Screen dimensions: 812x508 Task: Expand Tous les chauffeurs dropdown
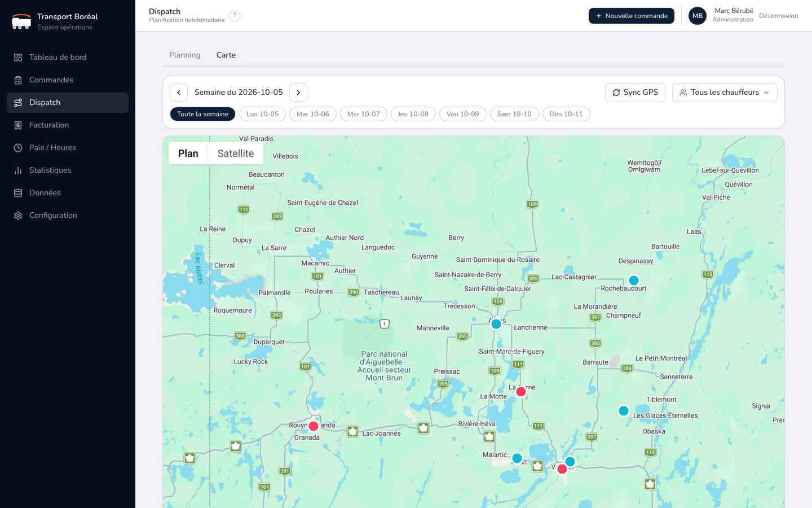pyautogui.click(x=725, y=93)
